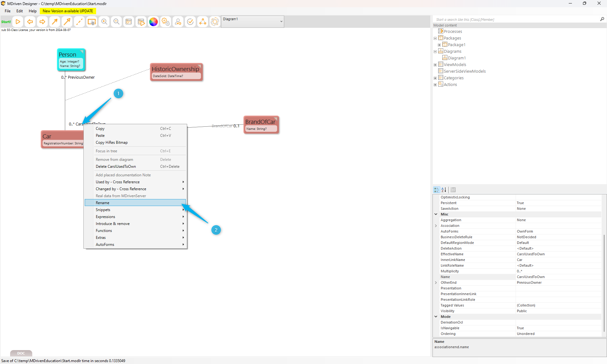Image resolution: width=607 pixels, height=364 pixels.
Task: Toggle alphabetical sort in property grid
Action: point(444,190)
